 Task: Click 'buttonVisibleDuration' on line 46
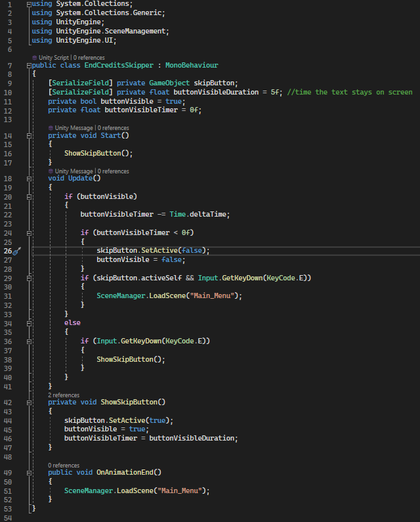192,438
